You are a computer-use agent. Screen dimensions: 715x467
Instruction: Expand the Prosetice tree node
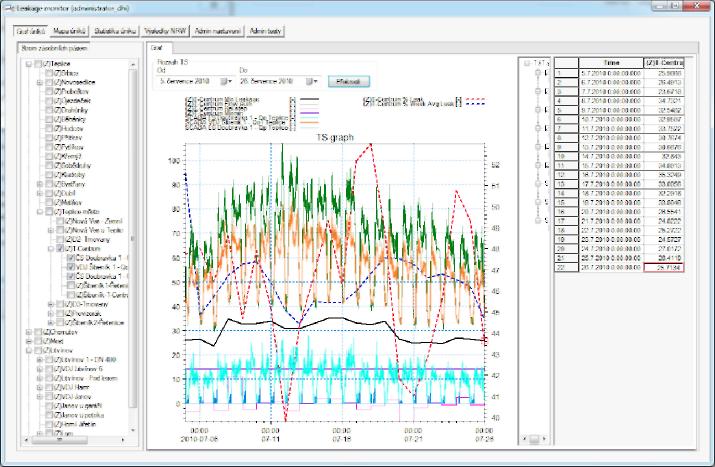tap(51, 313)
